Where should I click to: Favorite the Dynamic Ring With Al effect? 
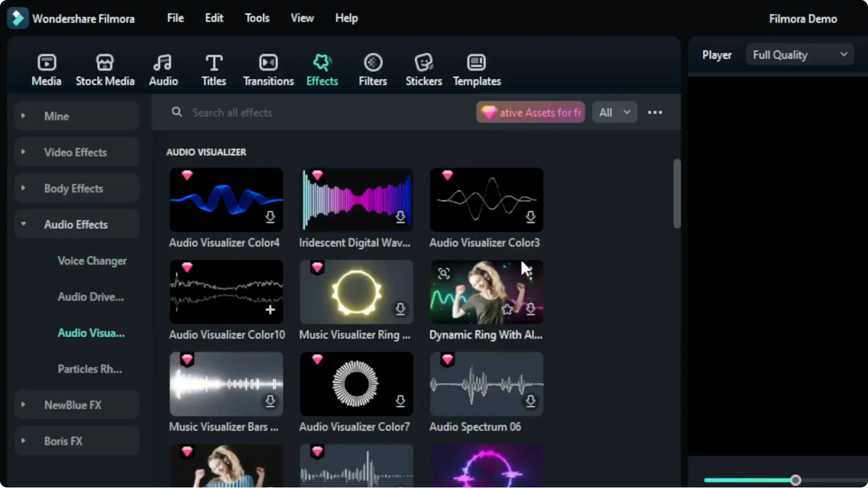click(x=507, y=310)
